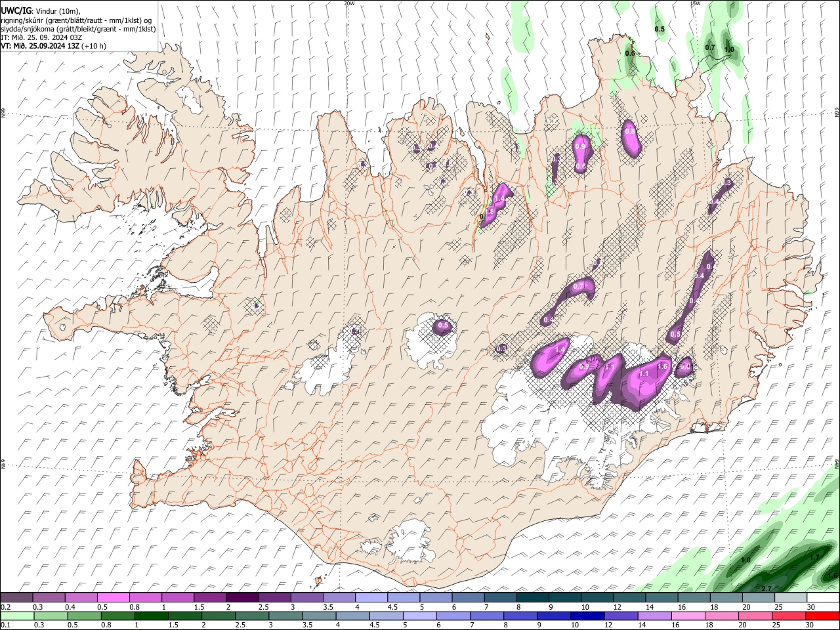Pick the pale green 0.1 rain legend swatch
840x630 pixels.
(x=17, y=616)
